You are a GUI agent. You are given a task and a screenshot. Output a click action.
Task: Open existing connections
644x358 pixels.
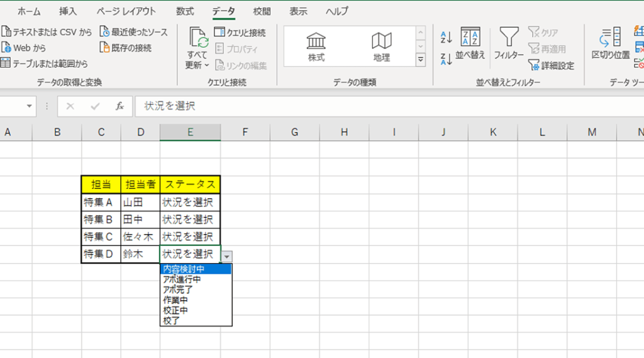pos(126,48)
